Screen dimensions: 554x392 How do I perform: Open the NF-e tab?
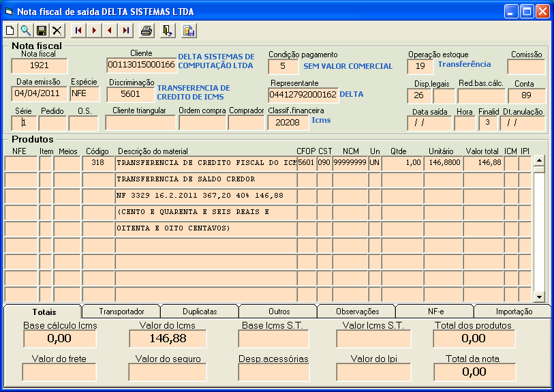pyautogui.click(x=435, y=312)
